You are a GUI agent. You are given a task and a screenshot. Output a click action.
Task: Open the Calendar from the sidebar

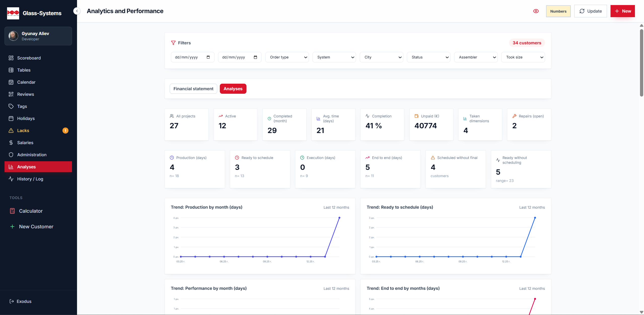26,82
